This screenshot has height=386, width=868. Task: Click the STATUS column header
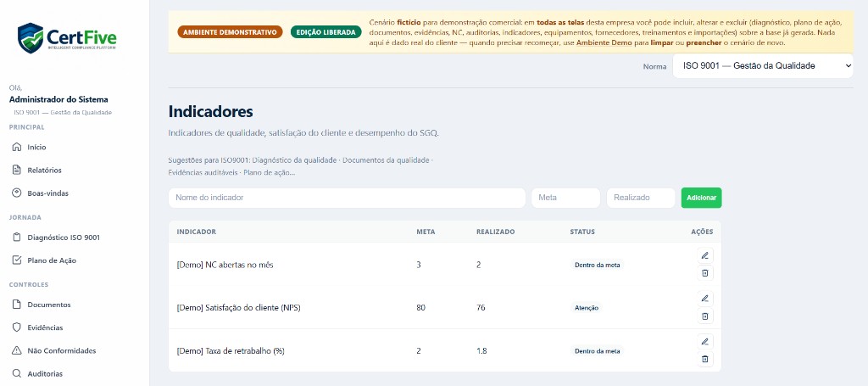(x=582, y=232)
